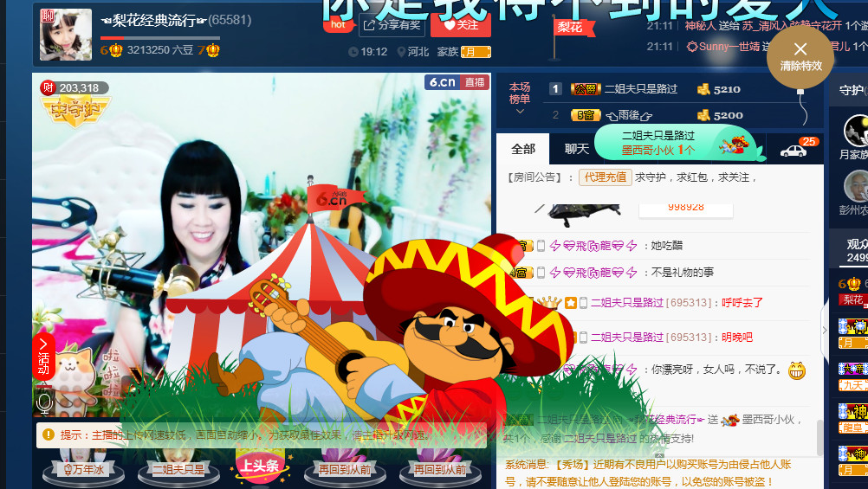Select the second 再回到从前 pedestal
This screenshot has height=489, width=868.
point(440,469)
